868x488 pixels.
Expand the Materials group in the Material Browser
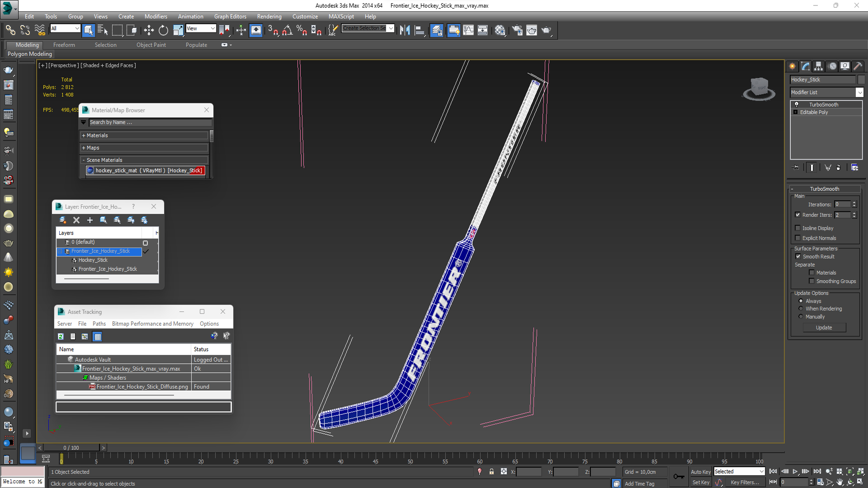click(97, 136)
